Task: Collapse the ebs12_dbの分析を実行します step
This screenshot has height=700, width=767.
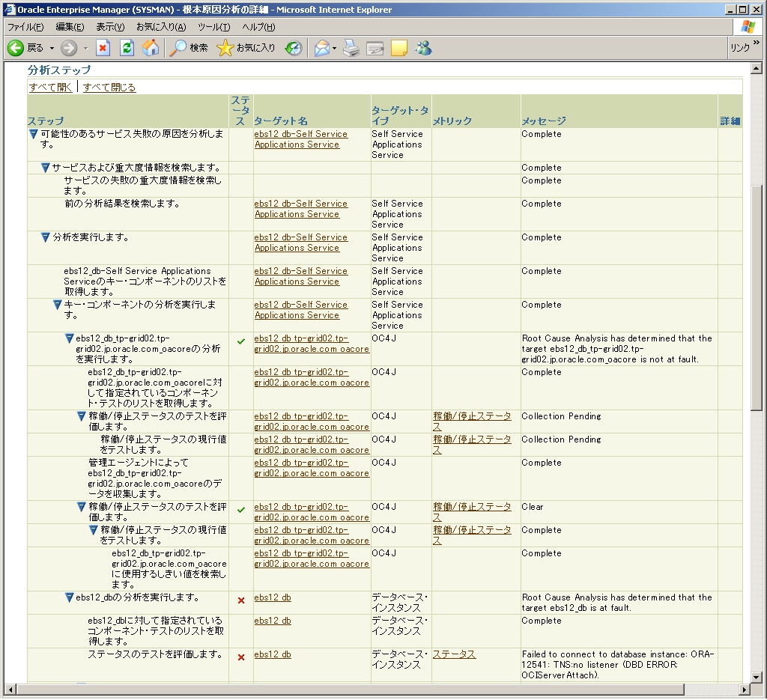Action: (70, 597)
